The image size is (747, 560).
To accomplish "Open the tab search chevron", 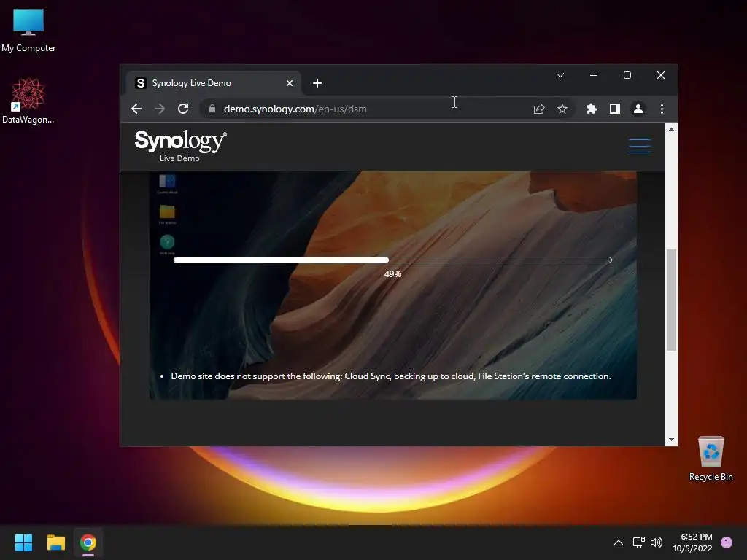I will click(x=560, y=75).
